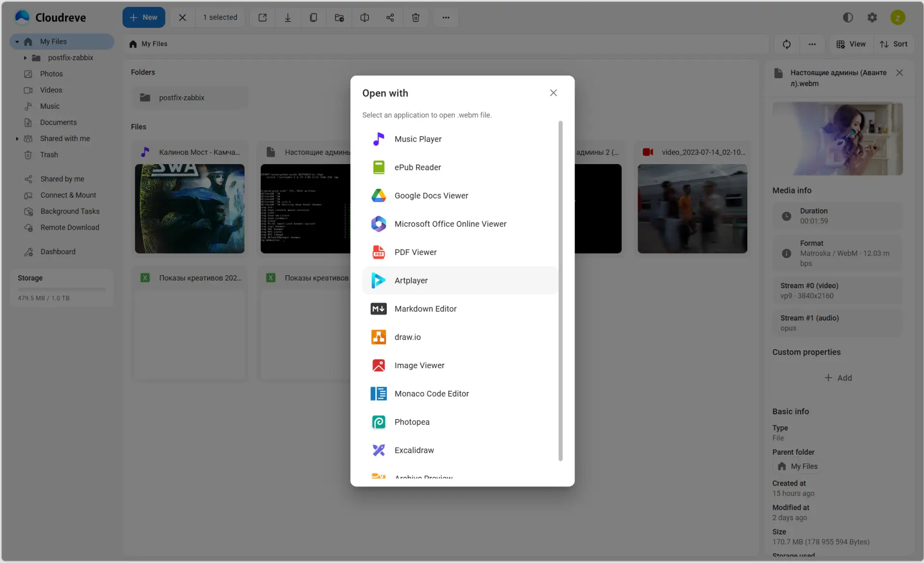Toggle dark mode theme

point(848,17)
